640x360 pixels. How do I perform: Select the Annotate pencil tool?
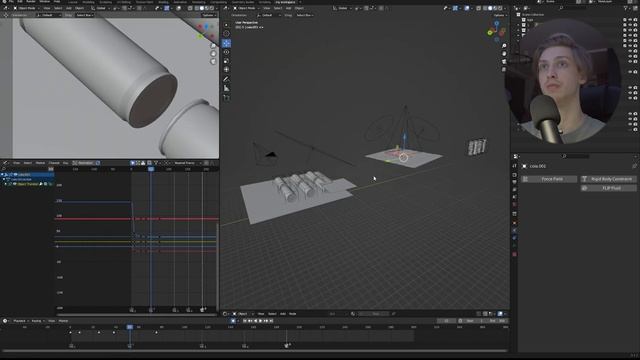[227, 79]
